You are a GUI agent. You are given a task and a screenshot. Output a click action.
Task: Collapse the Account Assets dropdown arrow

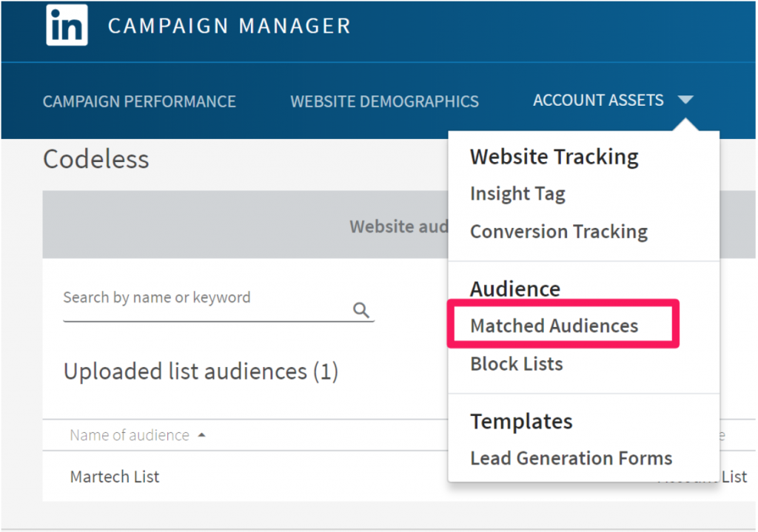click(x=685, y=100)
